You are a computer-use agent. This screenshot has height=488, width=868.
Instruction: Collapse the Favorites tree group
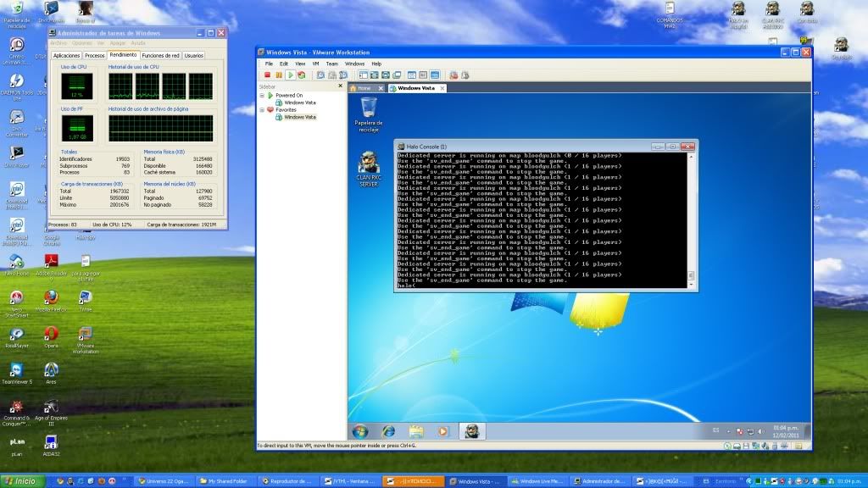click(x=262, y=109)
